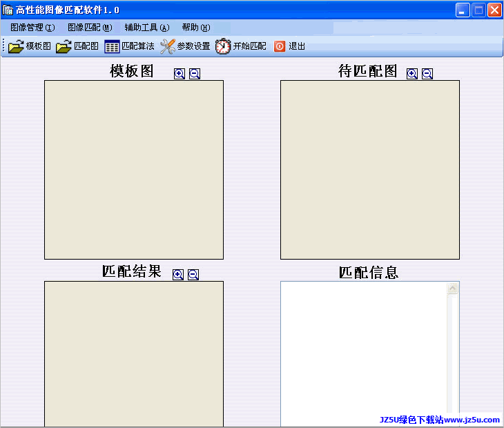Select 匹配算法 toolbar text
The image size is (504, 428).
pyautogui.click(x=138, y=46)
